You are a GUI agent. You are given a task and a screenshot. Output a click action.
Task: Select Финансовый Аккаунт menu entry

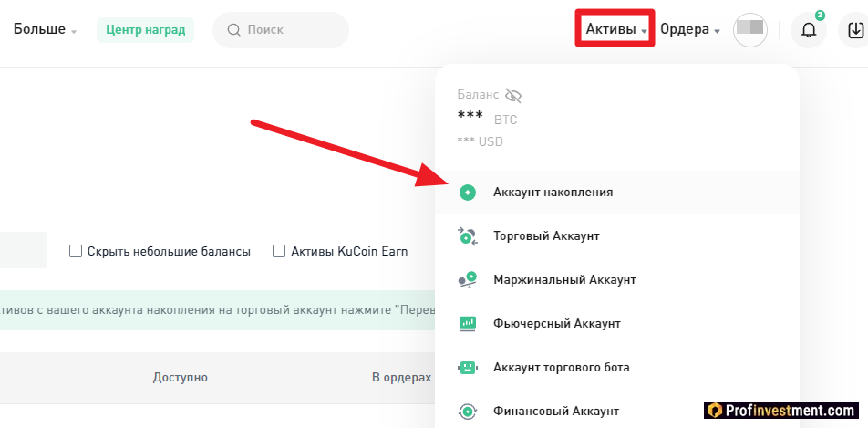click(617, 412)
